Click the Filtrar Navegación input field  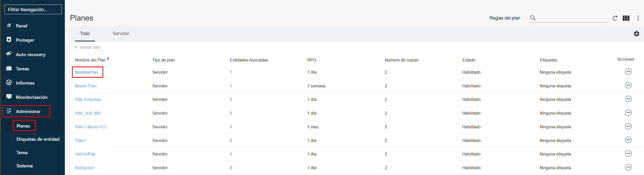pos(33,10)
